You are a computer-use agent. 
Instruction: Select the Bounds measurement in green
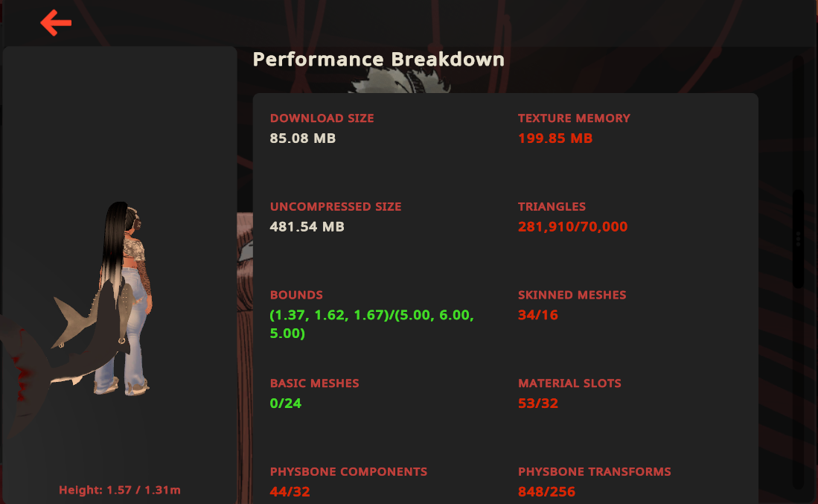click(x=372, y=324)
